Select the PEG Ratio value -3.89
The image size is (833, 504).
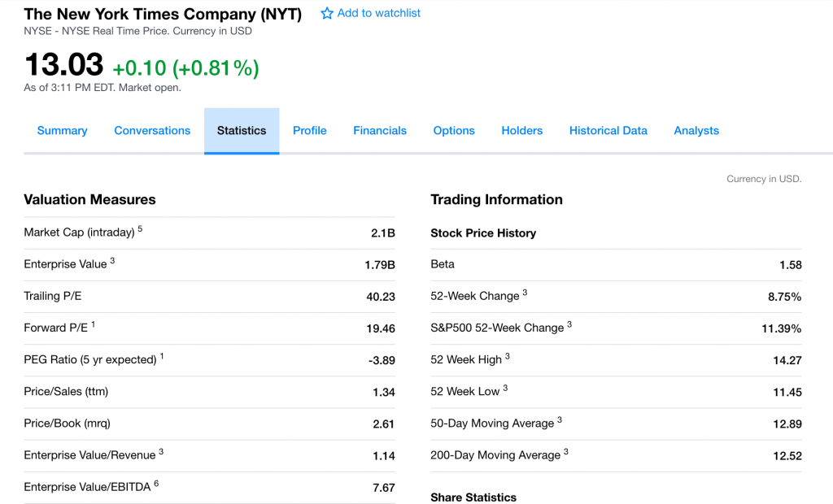pyautogui.click(x=382, y=361)
